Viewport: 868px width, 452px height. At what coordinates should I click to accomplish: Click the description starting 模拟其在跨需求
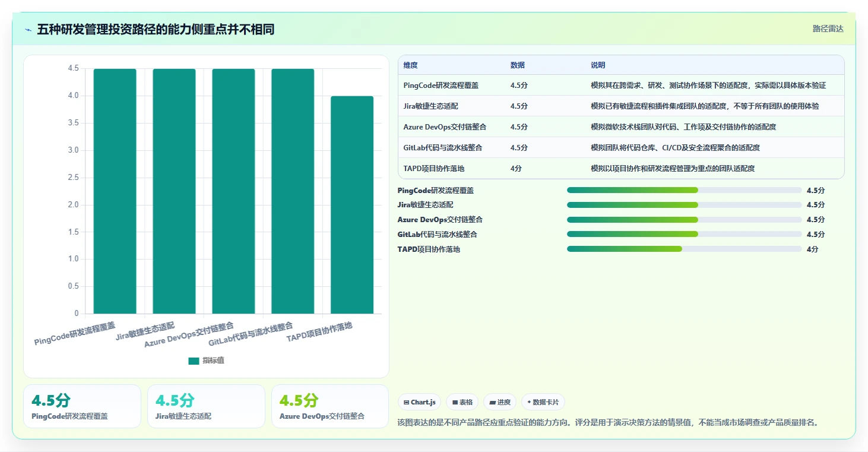[708, 86]
